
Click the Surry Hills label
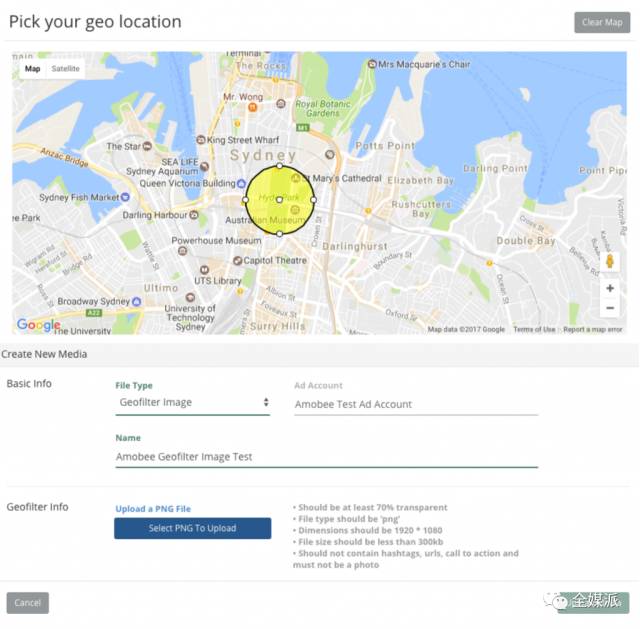click(278, 326)
